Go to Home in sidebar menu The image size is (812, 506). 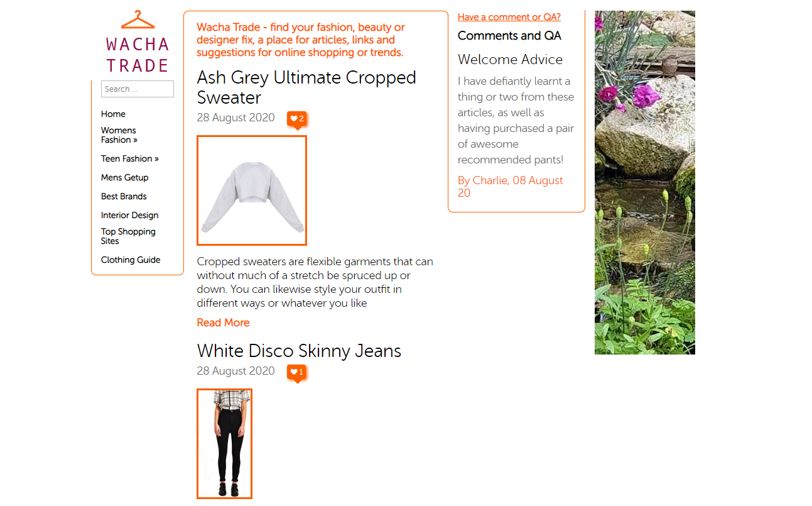tap(113, 114)
